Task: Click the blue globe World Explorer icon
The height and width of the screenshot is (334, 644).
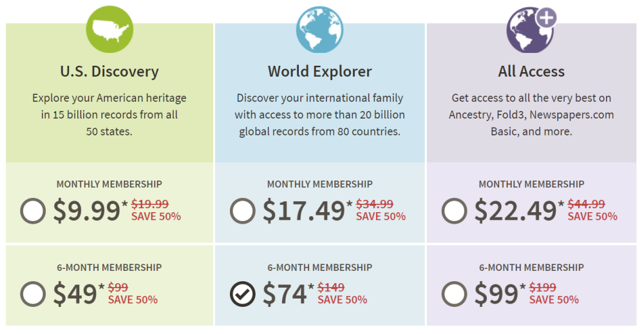Action: click(319, 29)
